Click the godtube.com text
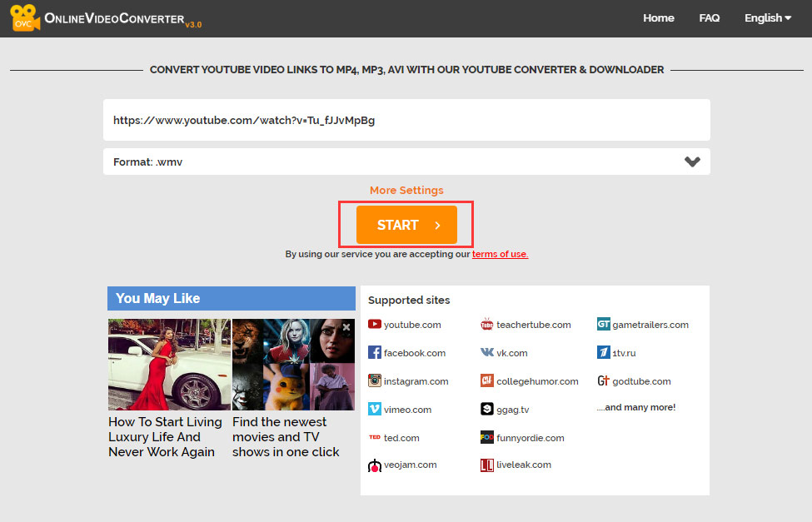This screenshot has width=812, height=522. [x=641, y=381]
